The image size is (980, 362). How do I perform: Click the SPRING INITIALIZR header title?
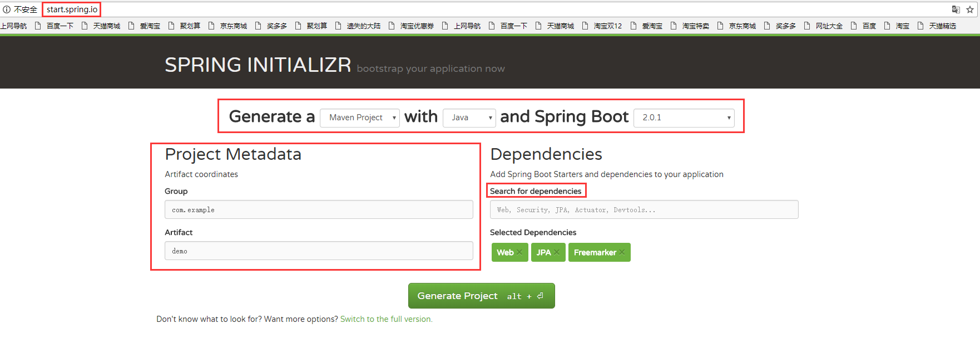point(258,65)
